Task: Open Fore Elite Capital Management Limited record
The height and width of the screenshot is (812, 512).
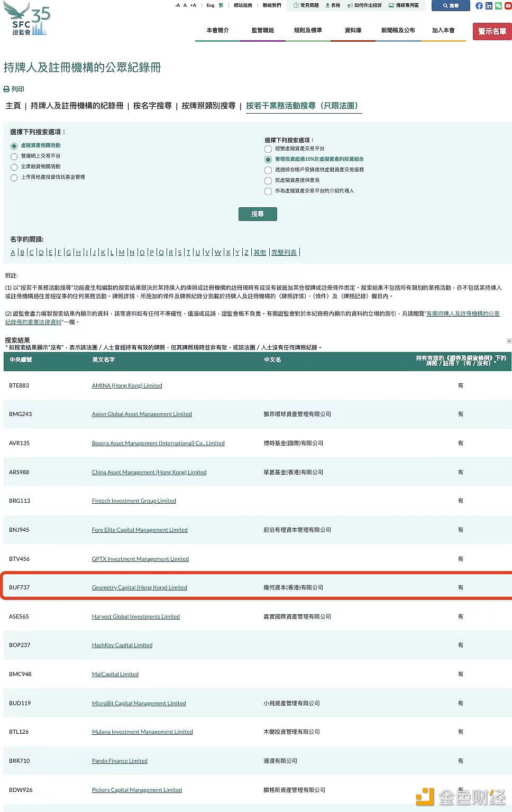Action: tap(140, 530)
